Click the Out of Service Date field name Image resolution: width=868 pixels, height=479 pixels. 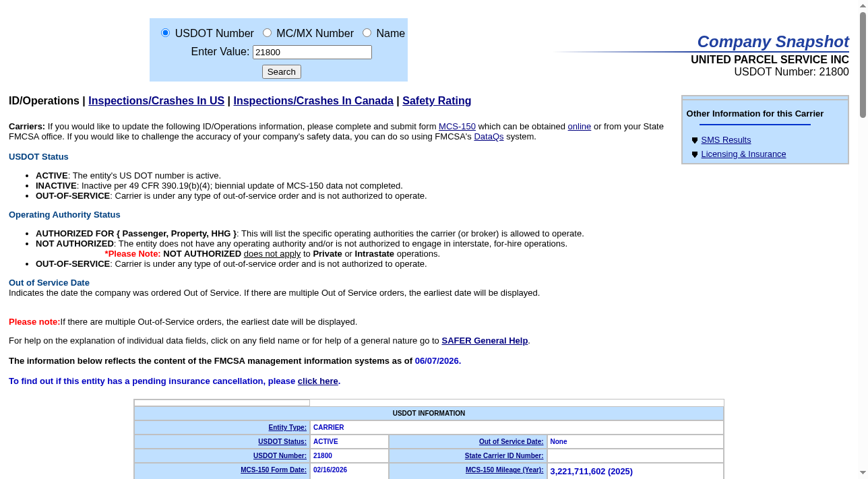511,441
